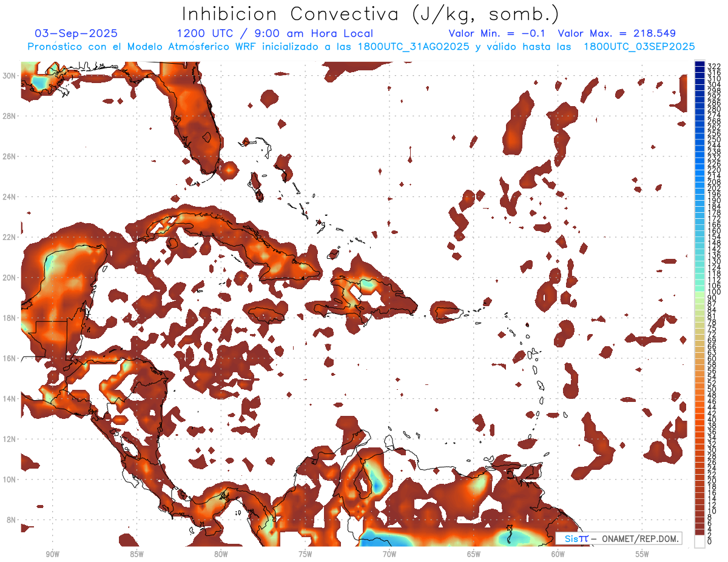Screen dimensions: 728x562
Task: Click the 'Inhibicion Convectiva (J/kg, somb.)' title
Action: [x=371, y=14]
